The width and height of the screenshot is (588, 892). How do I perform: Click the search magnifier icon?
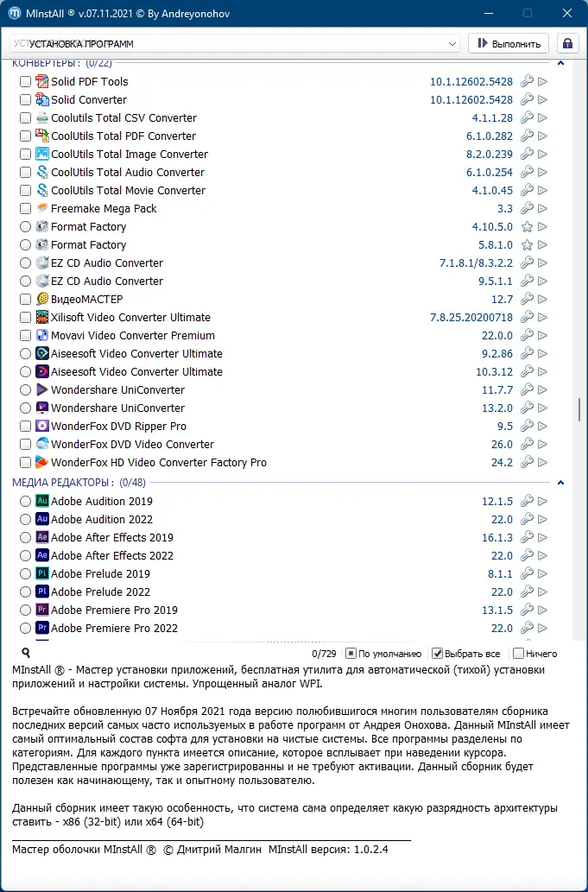pos(26,653)
